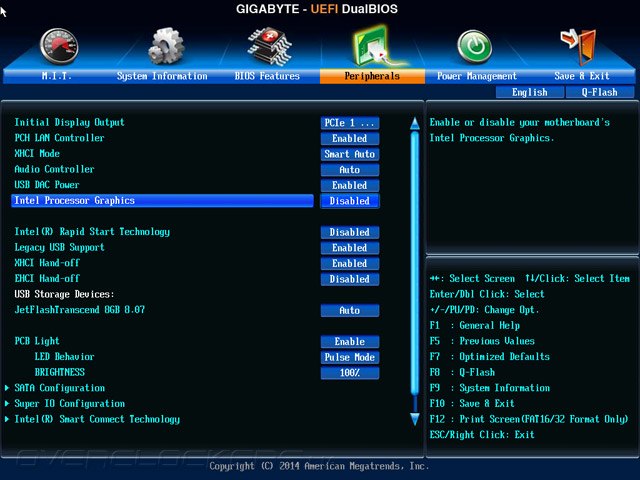Image resolution: width=640 pixels, height=480 pixels.
Task: Toggle the Intel Rapid Start Technology Disabled value
Action: 350,232
